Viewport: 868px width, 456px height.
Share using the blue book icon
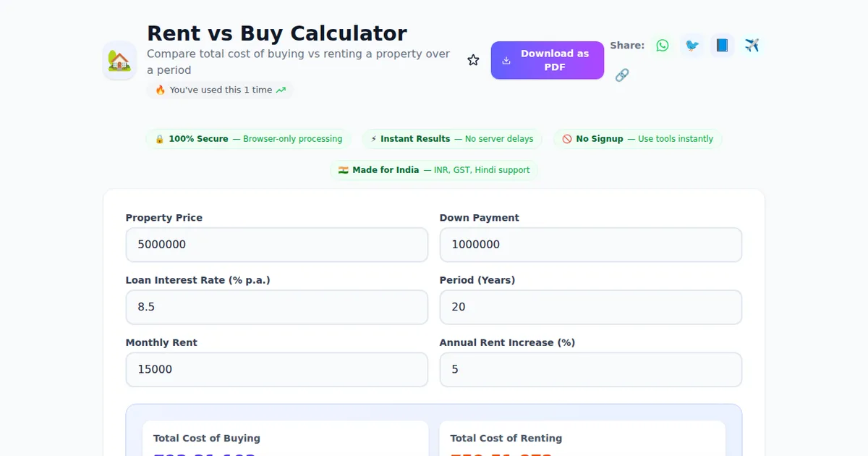pos(722,45)
